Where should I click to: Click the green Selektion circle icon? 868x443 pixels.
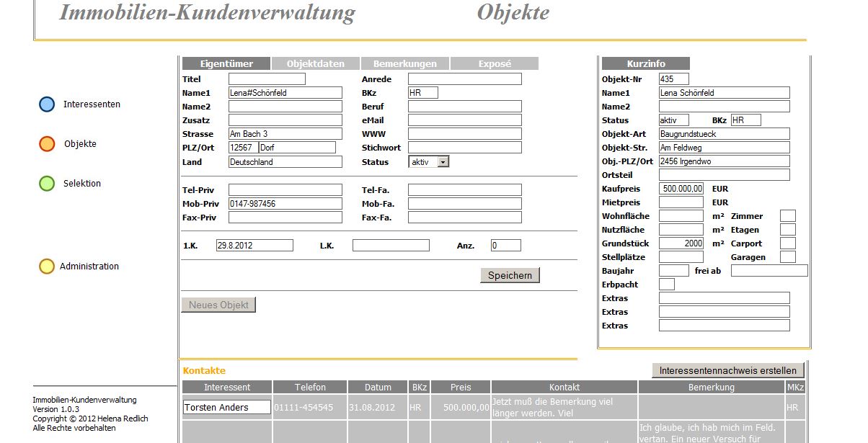[x=46, y=183]
